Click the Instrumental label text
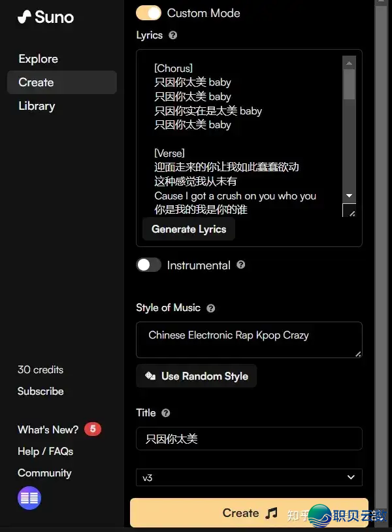This screenshot has width=392, height=532. pyautogui.click(x=199, y=265)
